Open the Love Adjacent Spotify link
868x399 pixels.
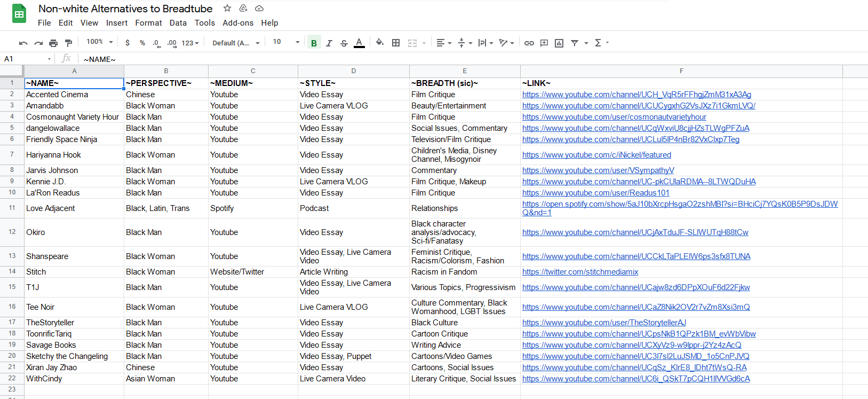[680, 208]
